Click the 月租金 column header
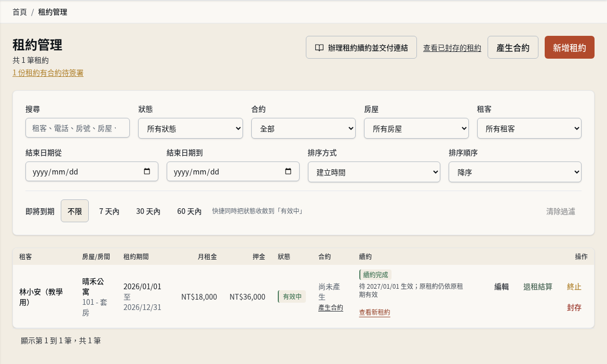 207,257
